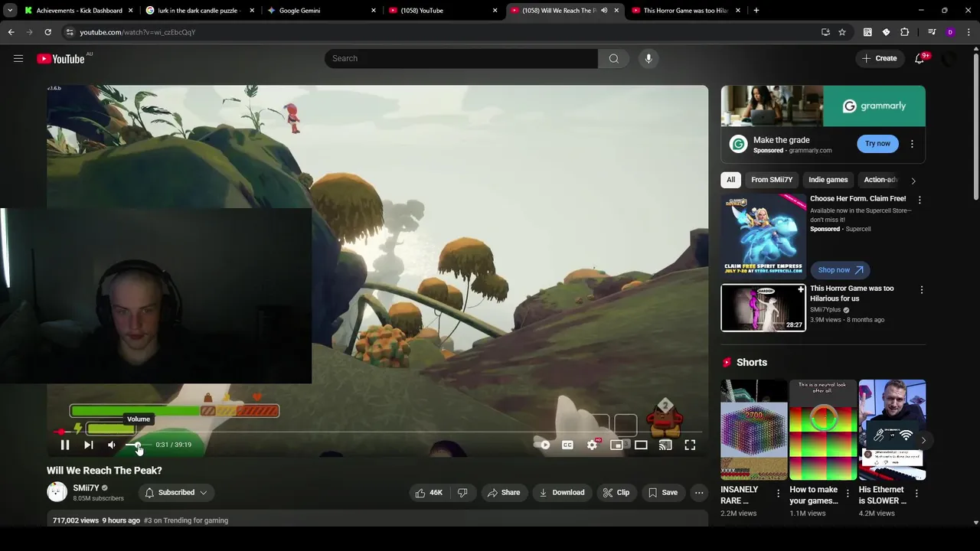Reload the page

click(47, 32)
